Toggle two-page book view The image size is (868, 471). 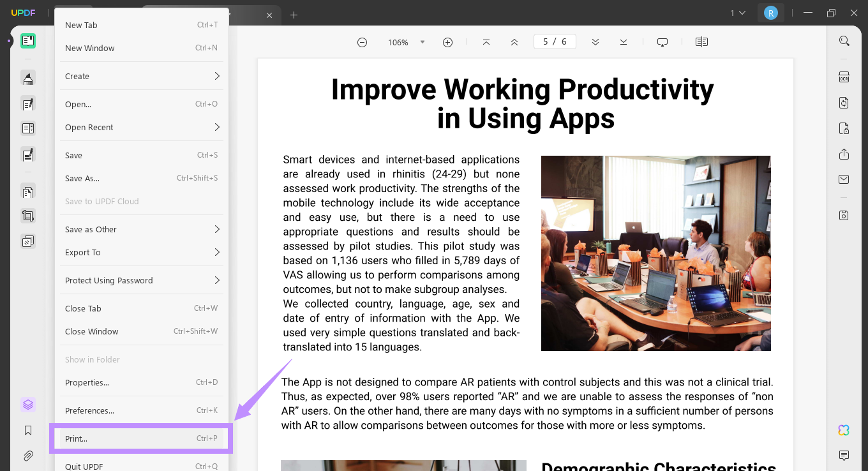701,41
